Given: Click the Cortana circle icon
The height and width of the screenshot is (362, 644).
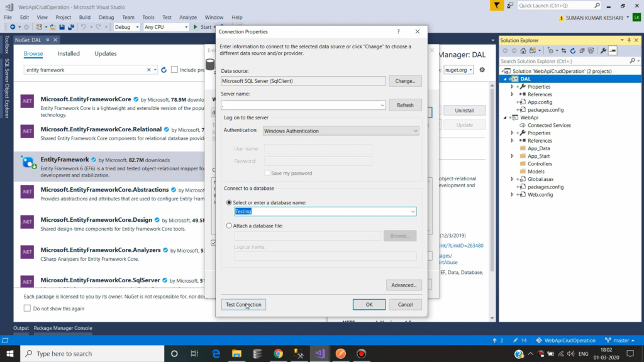Looking at the screenshot, I should pyautogui.click(x=174, y=353).
